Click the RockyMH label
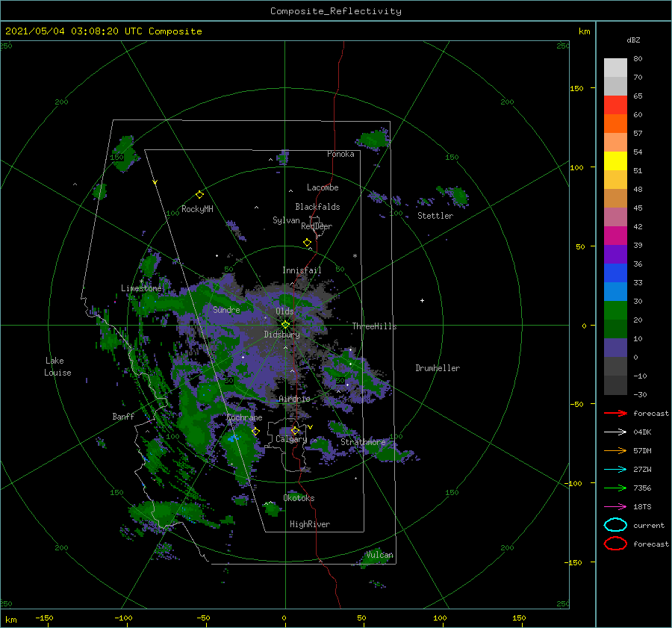This screenshot has width=672, height=628. coord(197,209)
